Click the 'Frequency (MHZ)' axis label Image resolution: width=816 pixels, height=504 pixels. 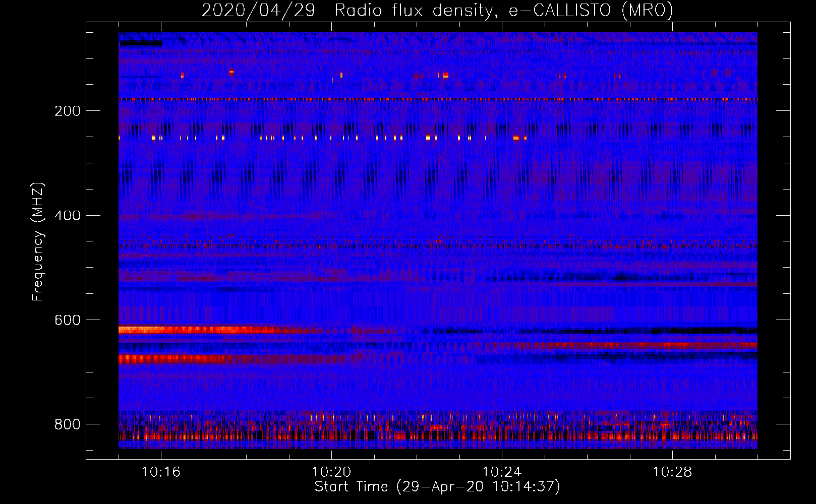(37, 241)
